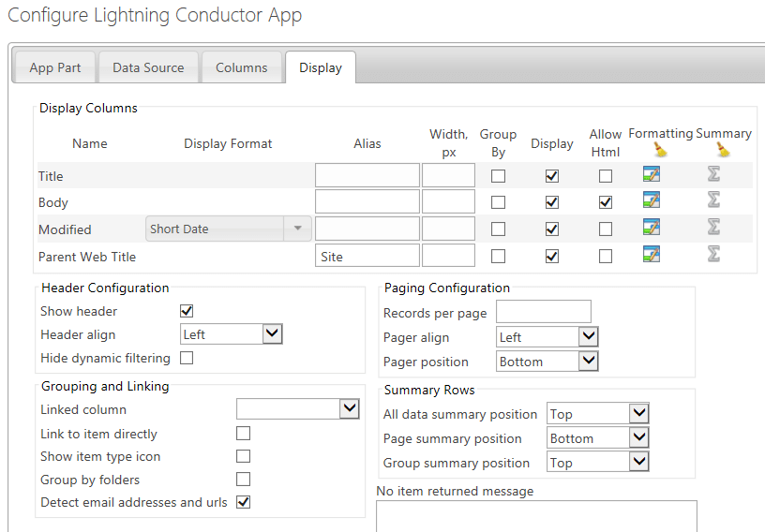The width and height of the screenshot is (765, 532).
Task: Enable Hide dynamic filtering checkbox
Action: tap(187, 358)
